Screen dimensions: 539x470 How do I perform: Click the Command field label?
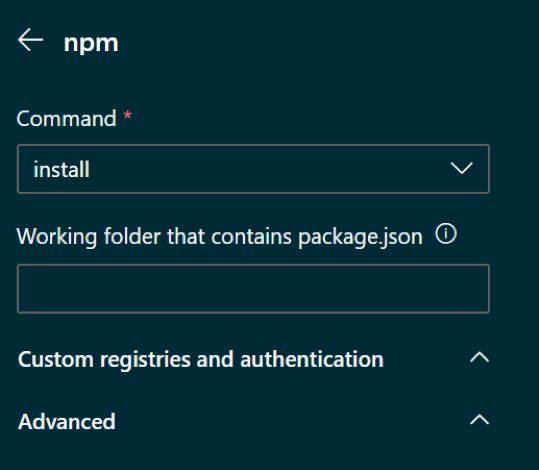[x=67, y=119]
